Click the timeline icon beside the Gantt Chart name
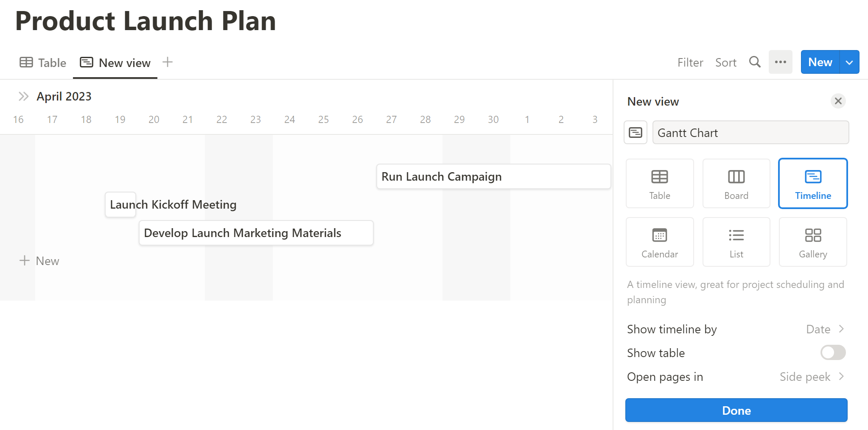868x430 pixels. 635,132
